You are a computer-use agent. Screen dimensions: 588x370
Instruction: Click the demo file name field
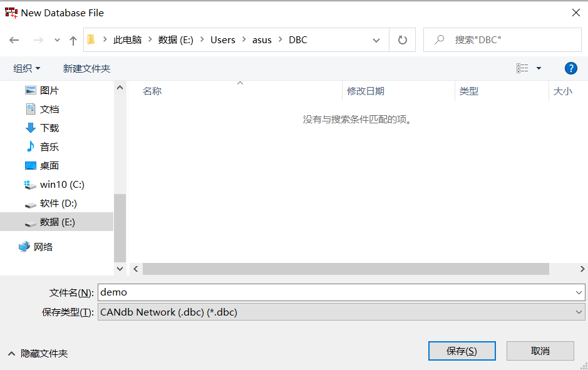250,292
